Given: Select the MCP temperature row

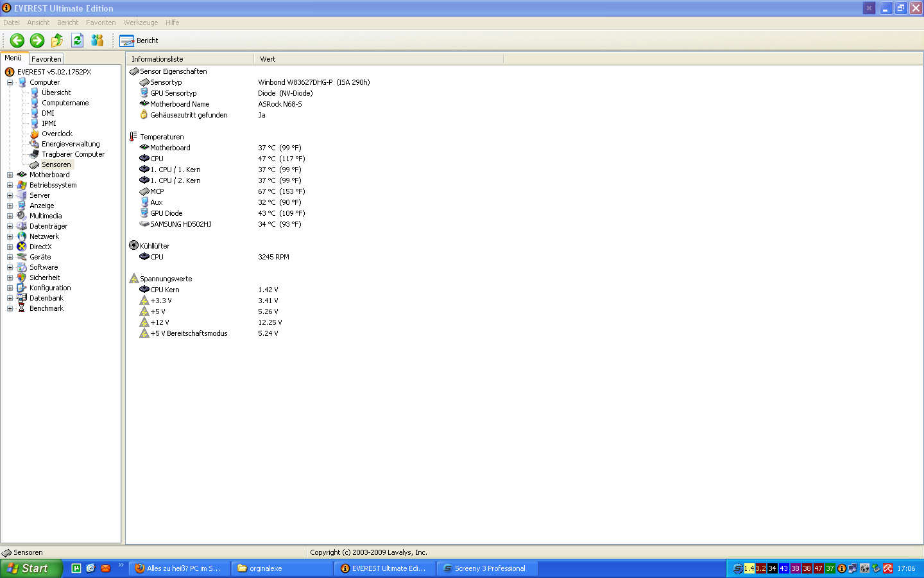Looking at the screenshot, I should point(222,191).
